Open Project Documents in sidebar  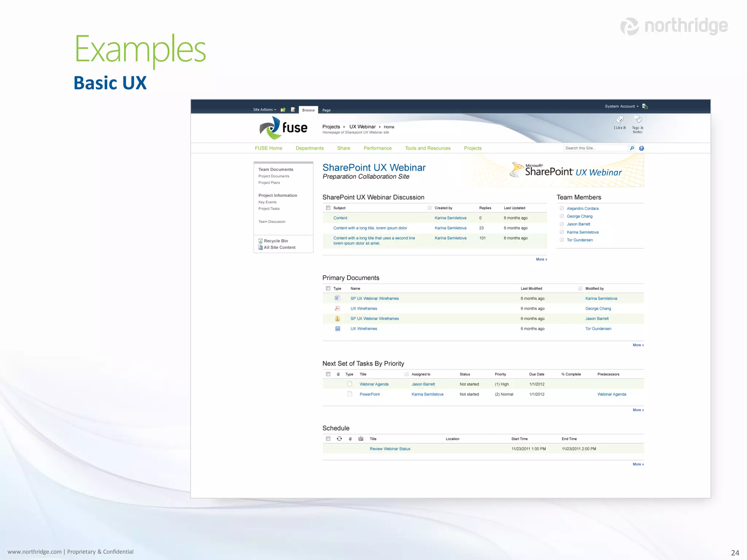click(274, 176)
